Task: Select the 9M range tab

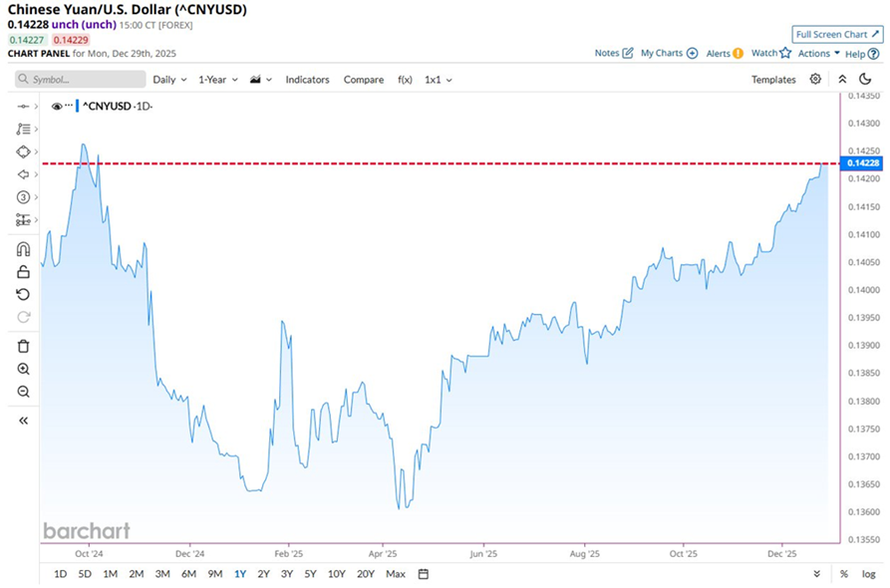Action: pyautogui.click(x=214, y=574)
